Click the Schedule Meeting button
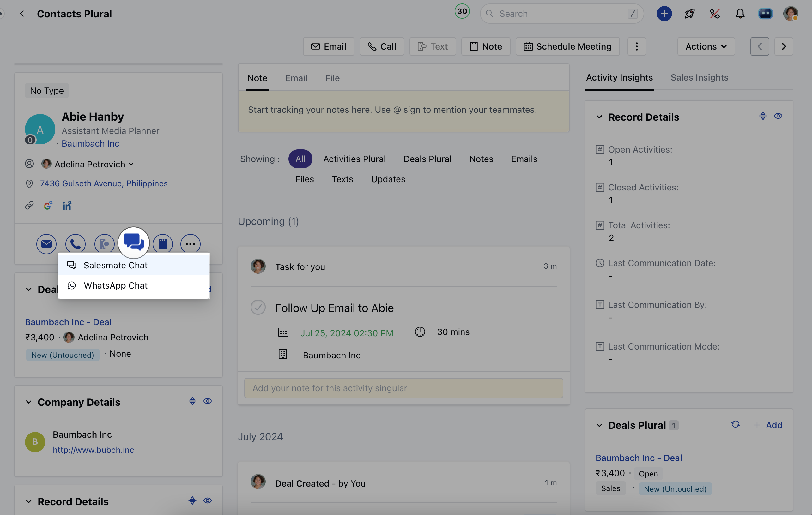Viewport: 812px width, 515px height. [567, 46]
